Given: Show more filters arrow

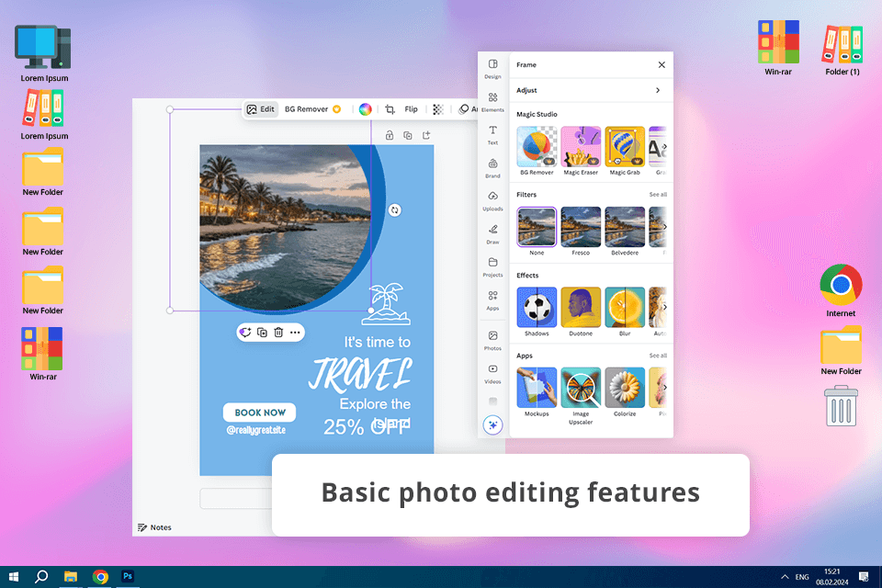Looking at the screenshot, I should pyautogui.click(x=664, y=227).
